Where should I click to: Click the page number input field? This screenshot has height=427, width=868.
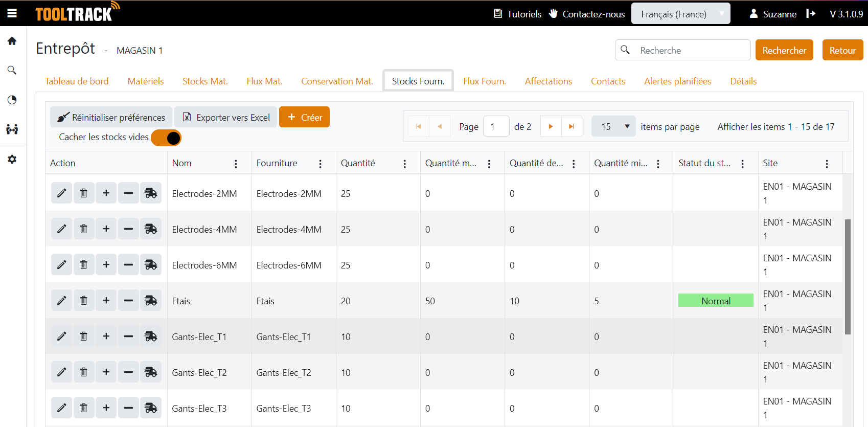(496, 126)
